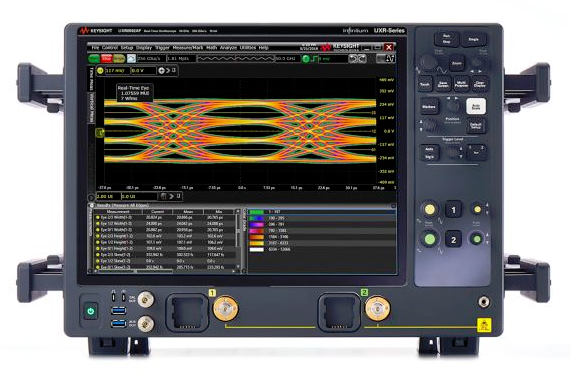
Task: Click the green color grade swatch
Action: 256,212
